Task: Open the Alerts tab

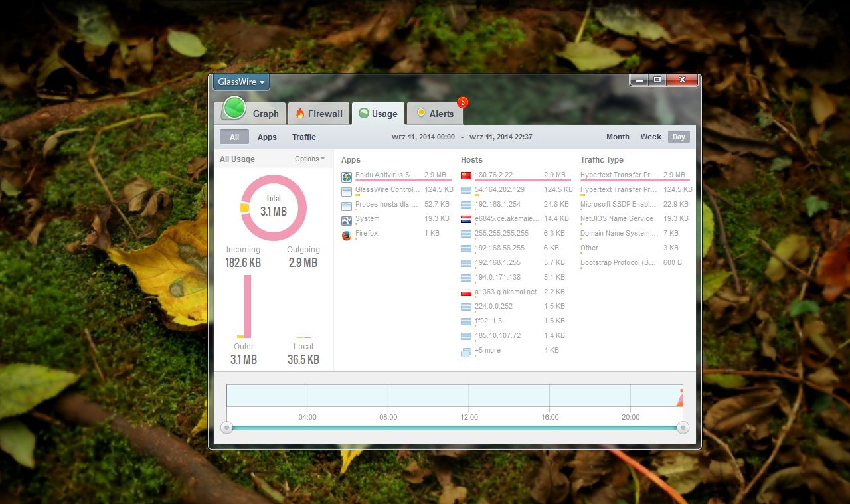Action: [435, 114]
